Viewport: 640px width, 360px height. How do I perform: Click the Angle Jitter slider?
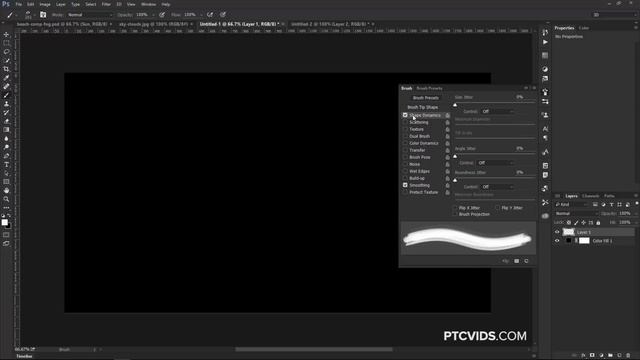pyautogui.click(x=495, y=155)
